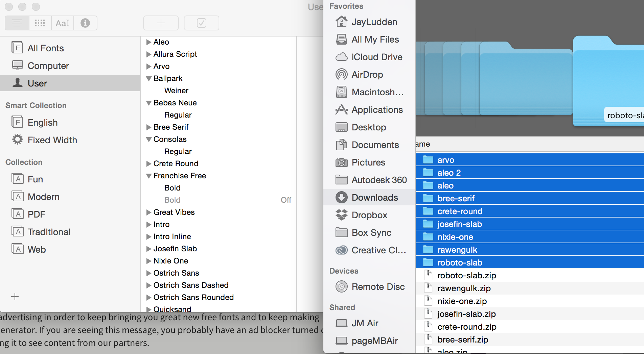The image size is (644, 354).
Task: Open Creative Cloud in Finder sidebar
Action: click(369, 250)
